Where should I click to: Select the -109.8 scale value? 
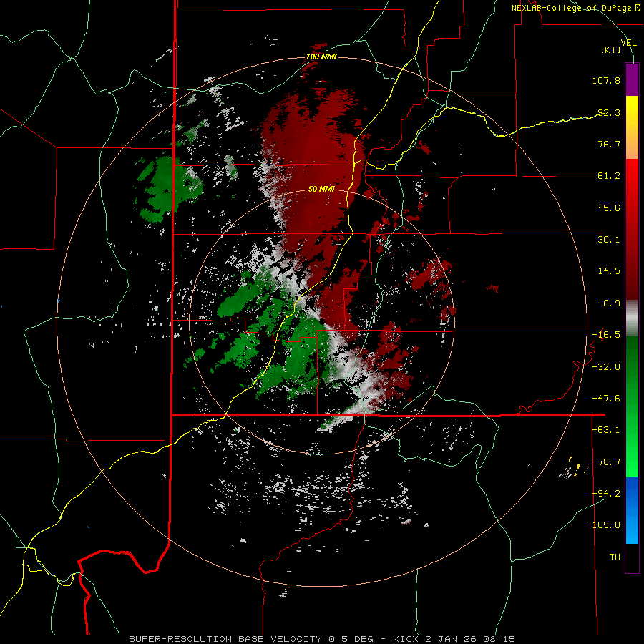tap(604, 525)
